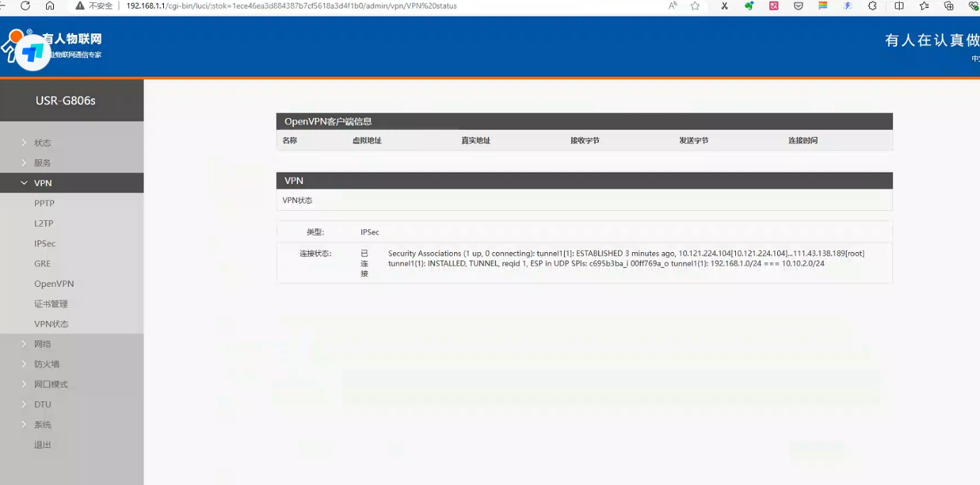
Task: Expand the 状态 sidebar section
Action: [x=43, y=143]
